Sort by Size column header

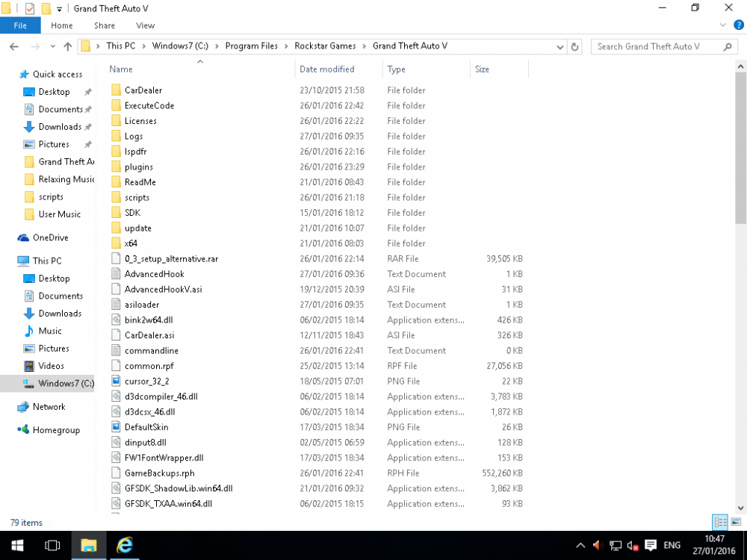pyautogui.click(x=482, y=69)
